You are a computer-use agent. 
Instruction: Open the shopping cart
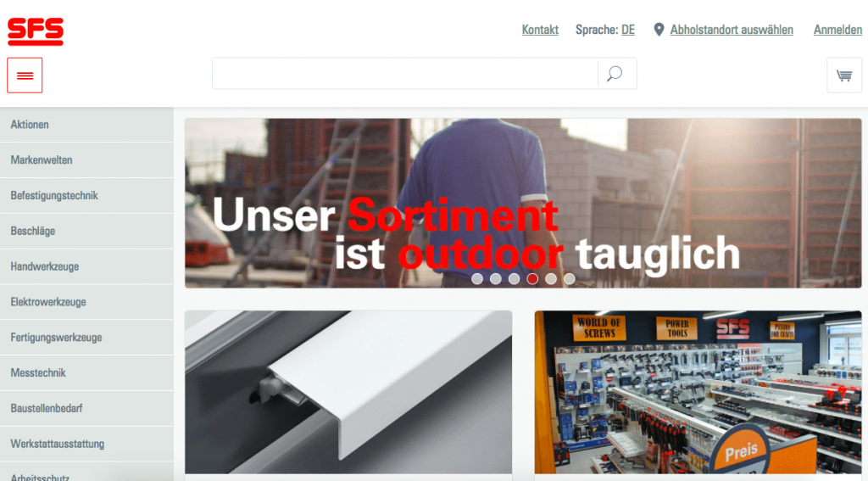[x=844, y=76]
